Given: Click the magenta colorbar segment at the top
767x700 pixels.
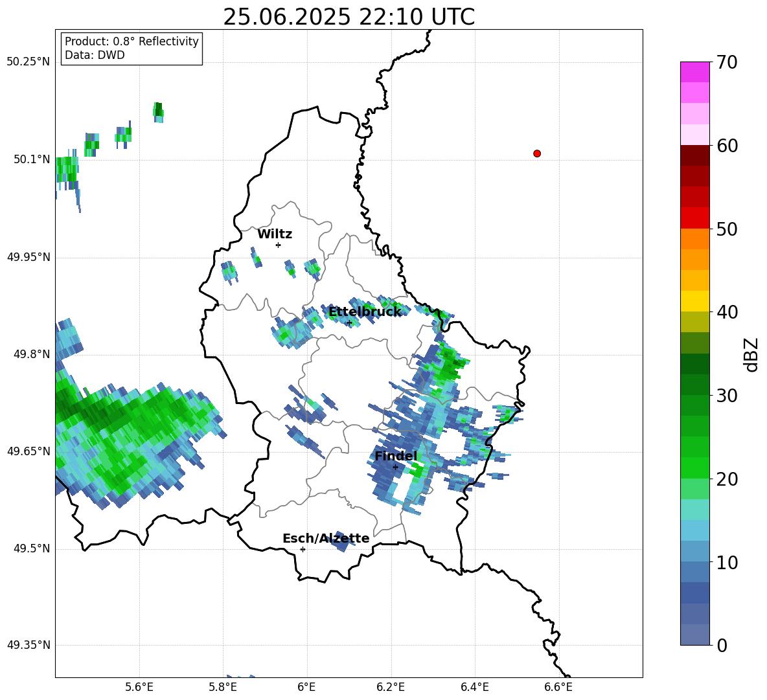Looking at the screenshot, I should (694, 73).
